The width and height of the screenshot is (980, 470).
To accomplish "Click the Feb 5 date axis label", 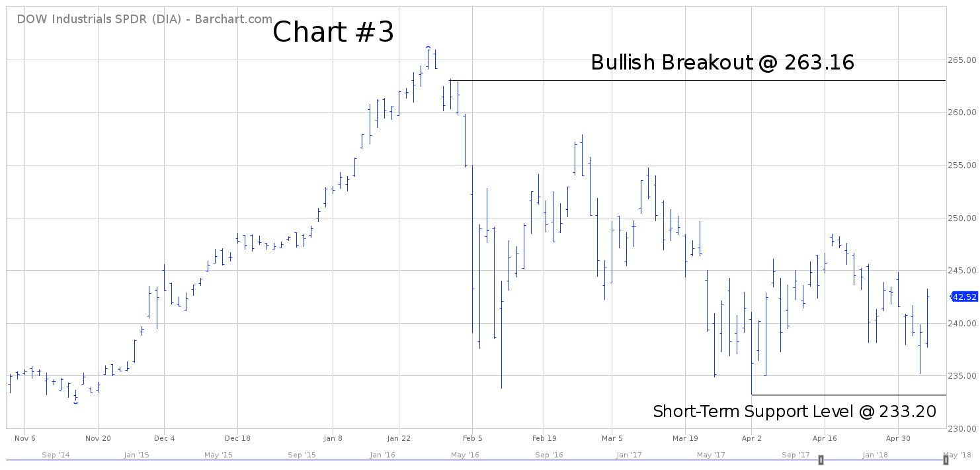I will click(471, 438).
